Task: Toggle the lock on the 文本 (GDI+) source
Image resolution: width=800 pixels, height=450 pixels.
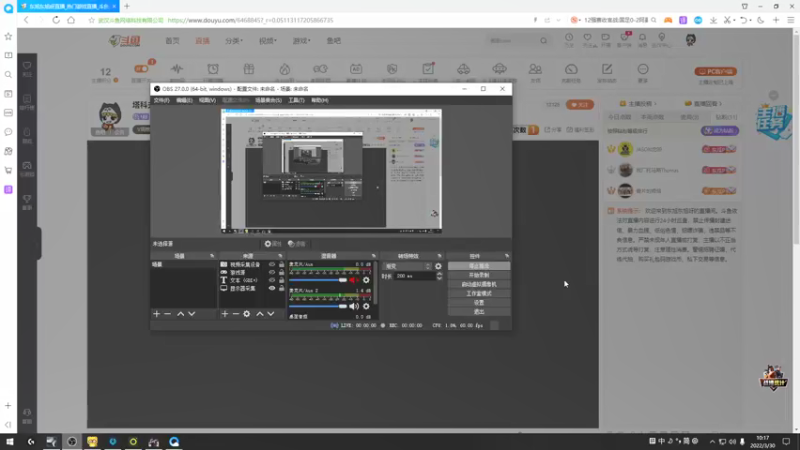Action: (x=282, y=280)
